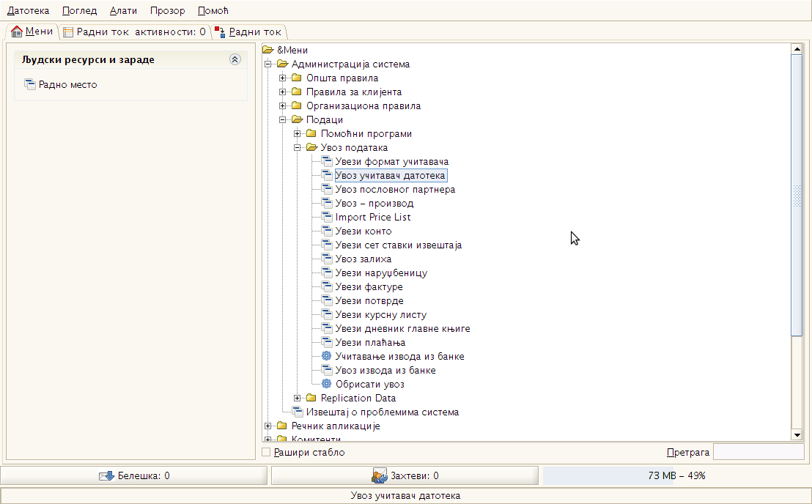Collapse the Увоз података tree node
Screen dimensions: 812x504
(x=298, y=147)
